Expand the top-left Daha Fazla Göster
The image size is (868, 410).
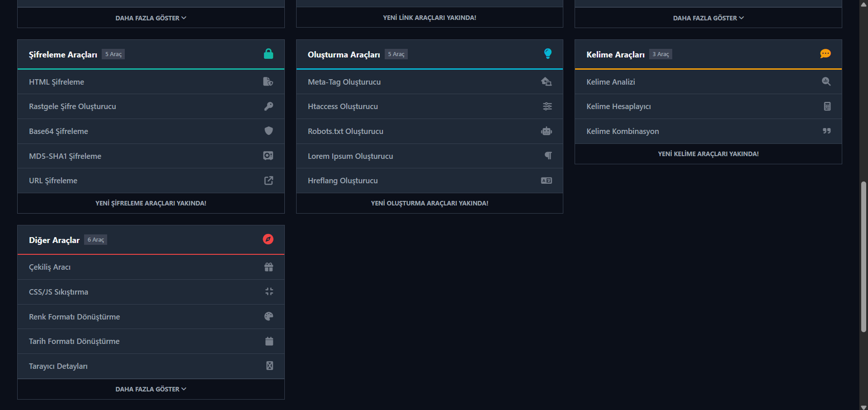point(151,18)
